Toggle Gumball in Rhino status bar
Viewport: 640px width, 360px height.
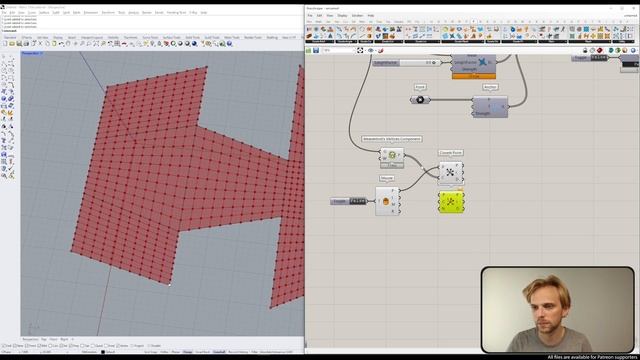[x=219, y=352]
